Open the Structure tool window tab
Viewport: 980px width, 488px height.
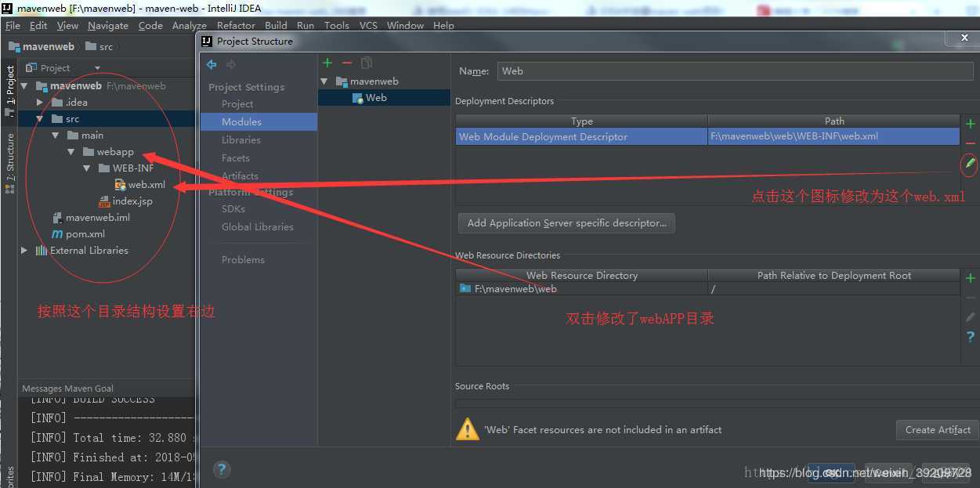[9, 162]
